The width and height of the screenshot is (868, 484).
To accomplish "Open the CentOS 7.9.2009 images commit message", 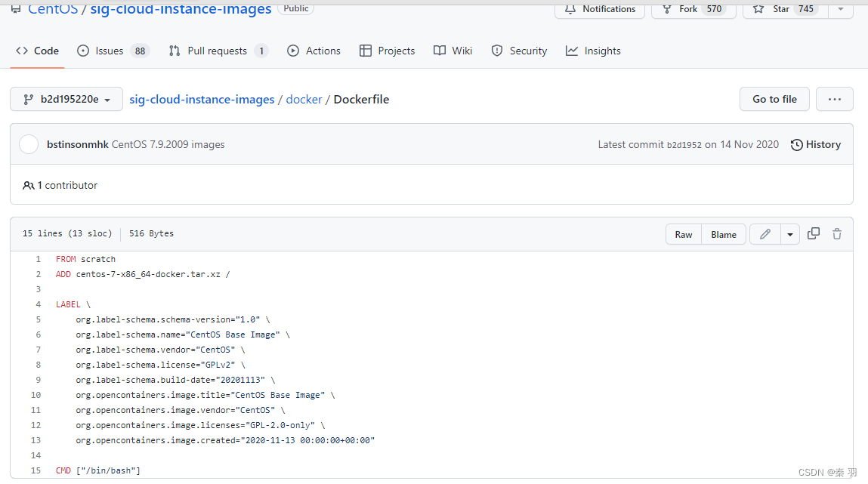I will pos(168,144).
